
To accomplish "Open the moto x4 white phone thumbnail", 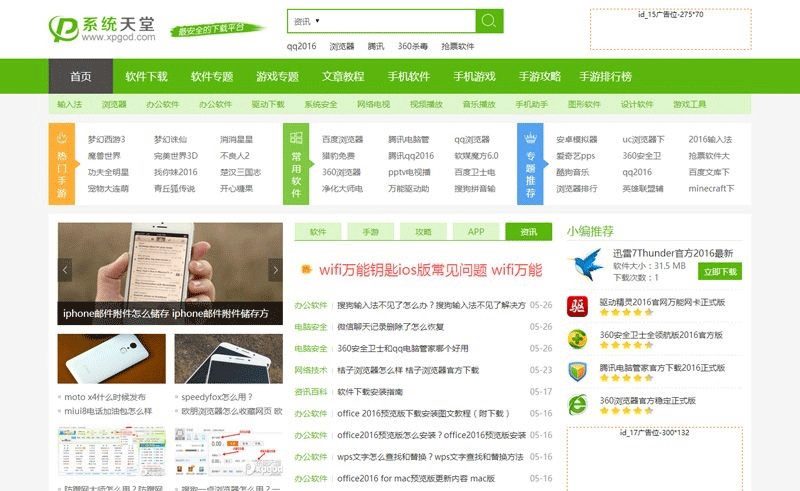I will (x=112, y=359).
